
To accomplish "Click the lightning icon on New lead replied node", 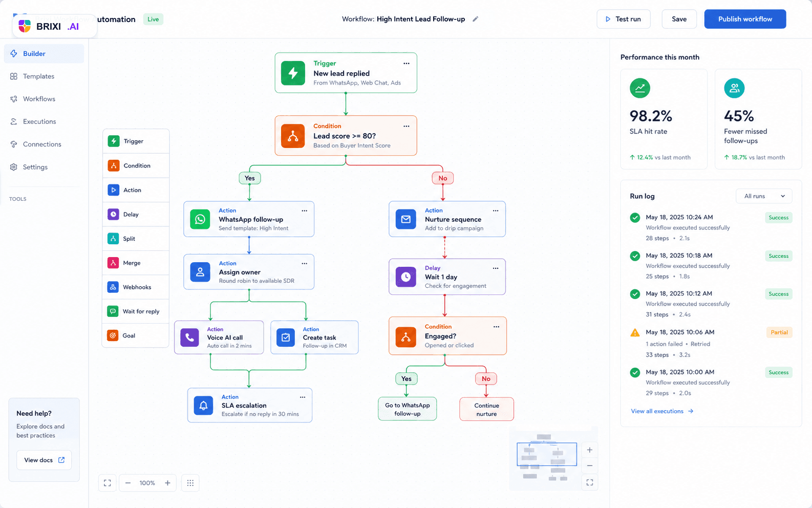I will coord(293,73).
